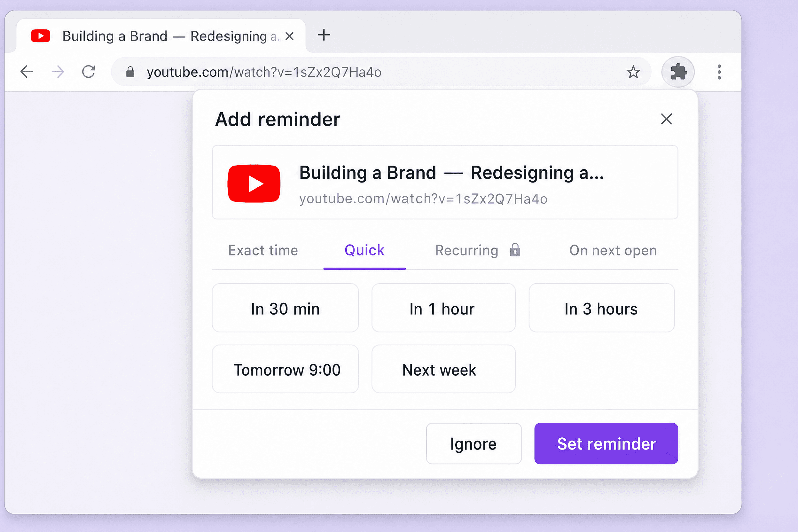Switch to the Exact time tab

[263, 250]
